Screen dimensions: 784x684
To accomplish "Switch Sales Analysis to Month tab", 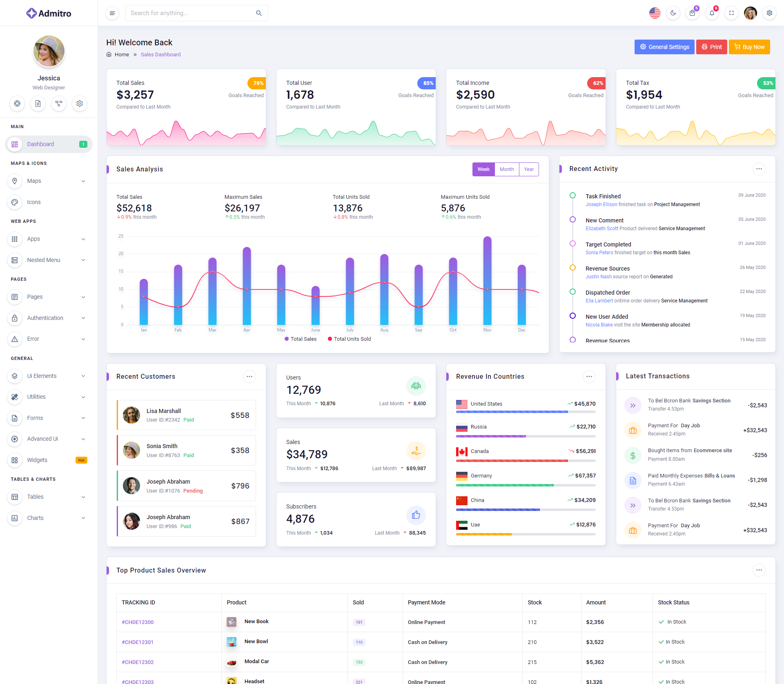I will click(x=507, y=169).
